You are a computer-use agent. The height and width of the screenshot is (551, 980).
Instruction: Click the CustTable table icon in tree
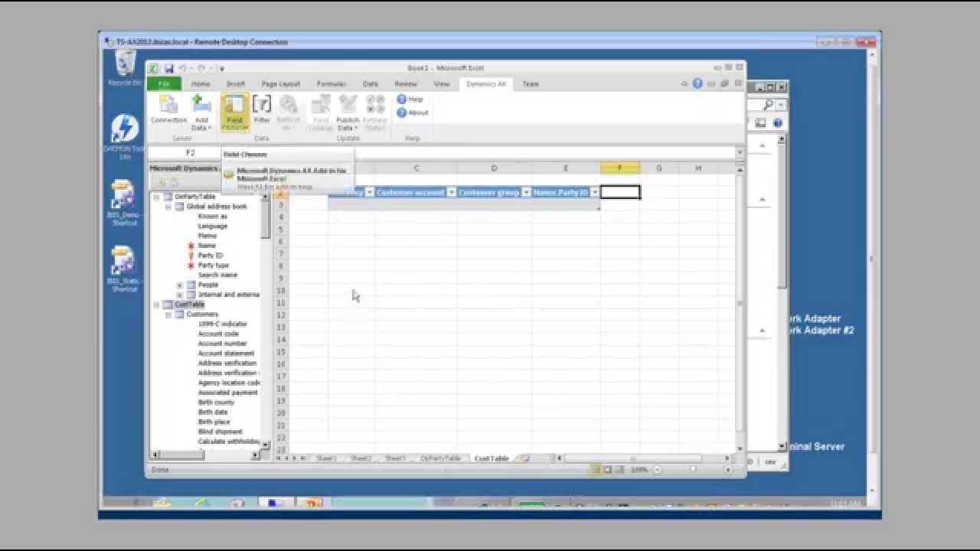168,305
